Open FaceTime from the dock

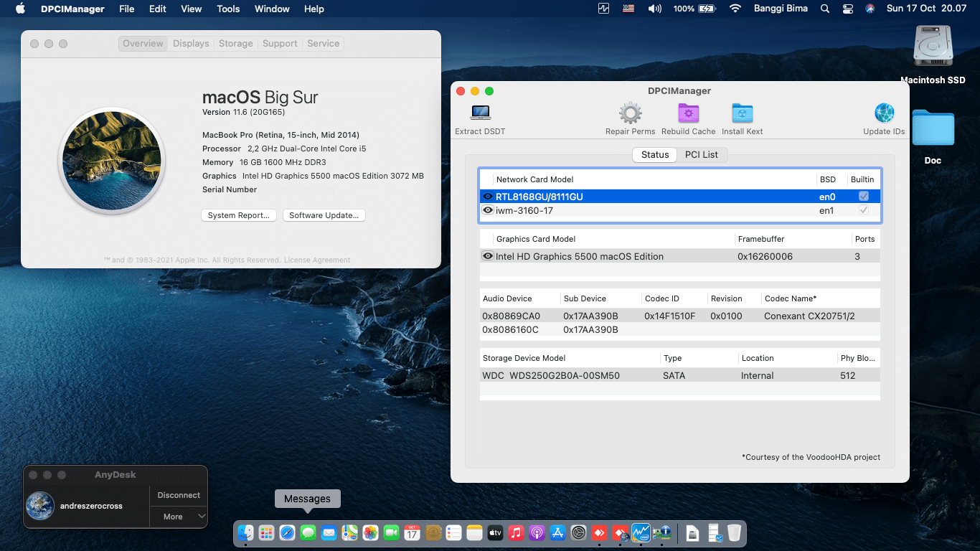[x=391, y=533]
